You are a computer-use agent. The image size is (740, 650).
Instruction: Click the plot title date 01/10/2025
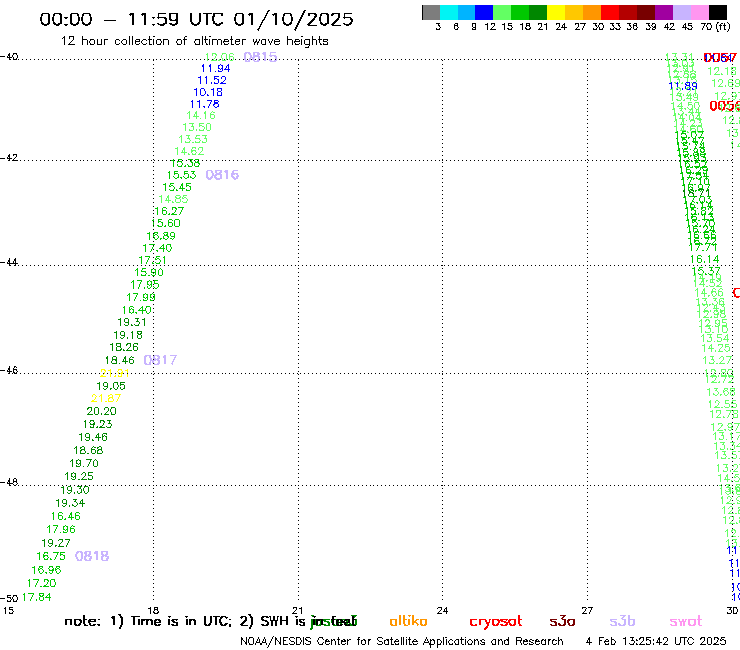coord(293,19)
